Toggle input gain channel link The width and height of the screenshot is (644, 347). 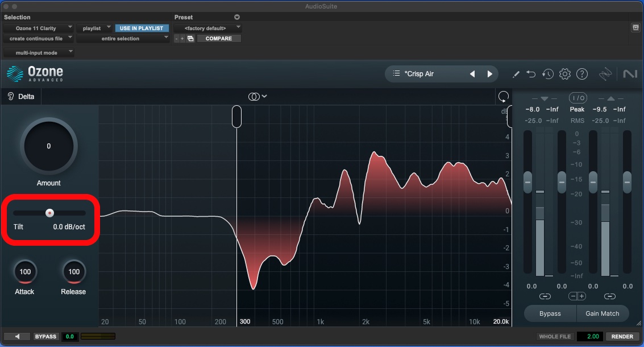545,296
